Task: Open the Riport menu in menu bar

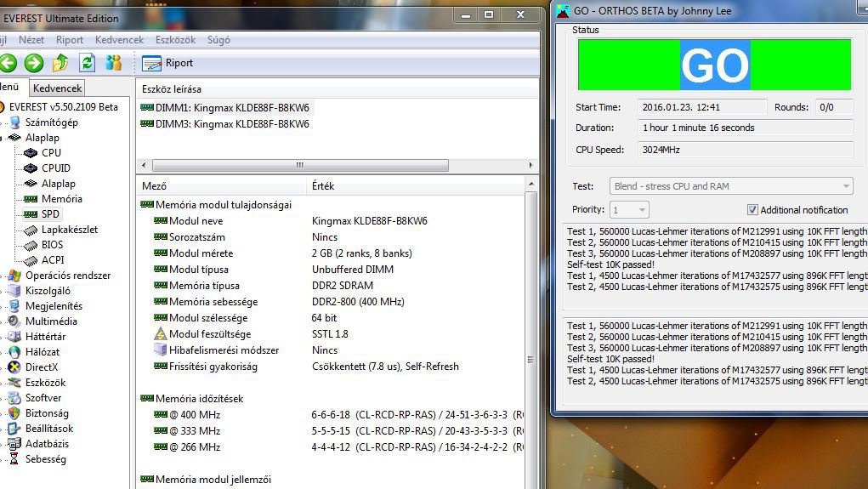Action: 70,40
